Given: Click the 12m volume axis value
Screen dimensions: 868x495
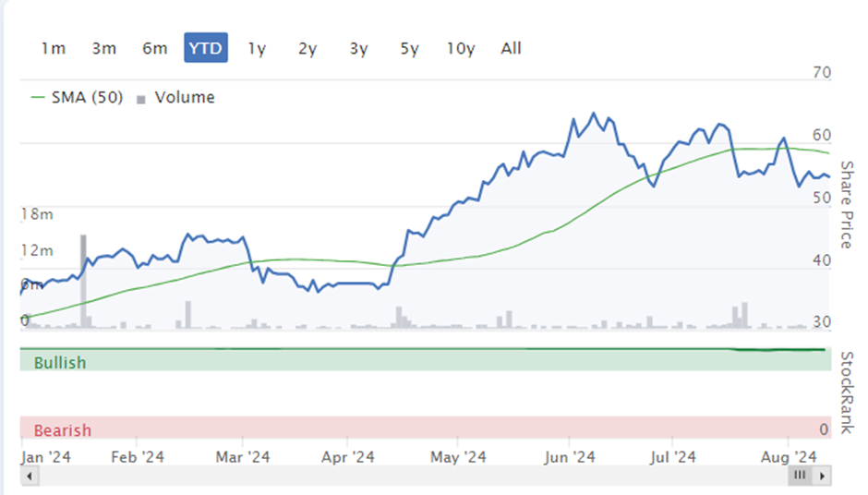Looking at the screenshot, I should (x=37, y=251).
